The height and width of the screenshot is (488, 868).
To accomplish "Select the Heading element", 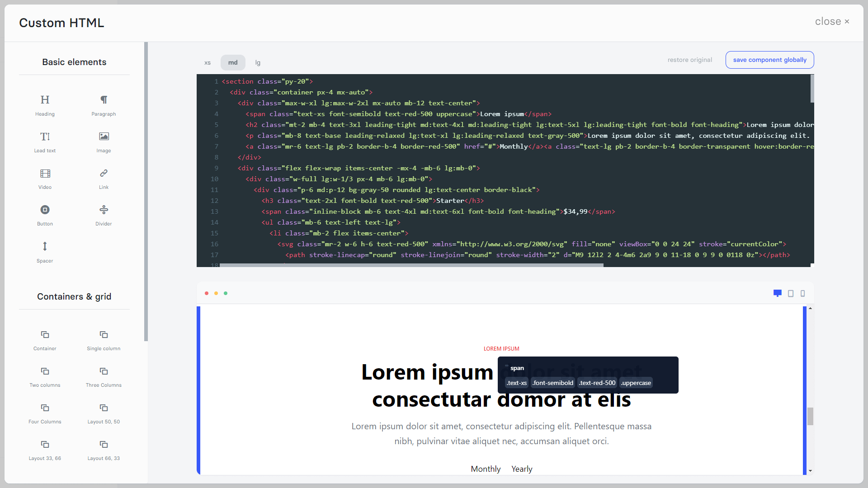I will pyautogui.click(x=45, y=105).
